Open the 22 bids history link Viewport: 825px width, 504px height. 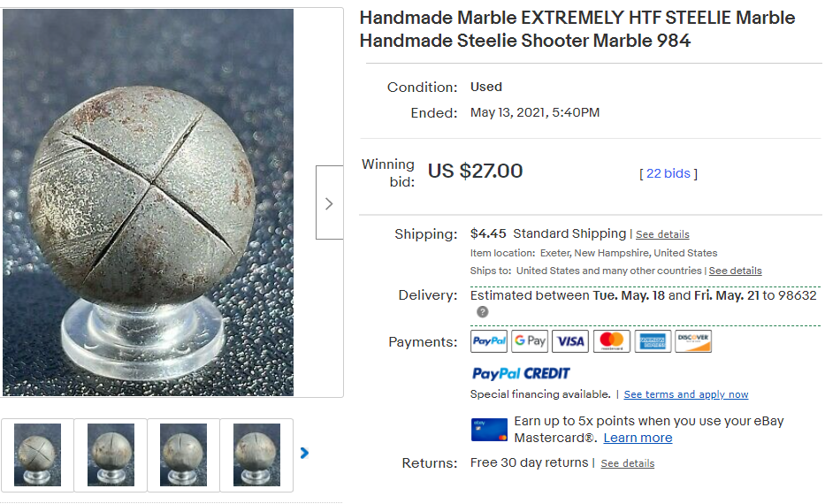(x=668, y=173)
